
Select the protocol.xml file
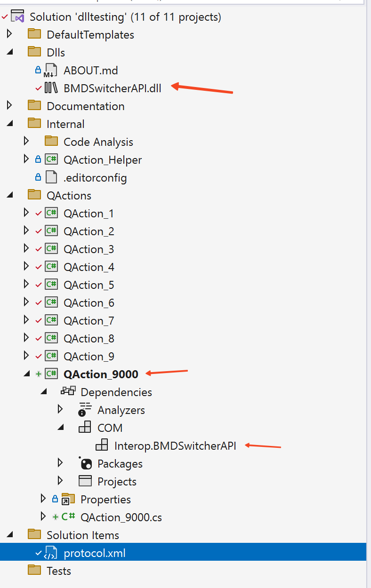94,553
